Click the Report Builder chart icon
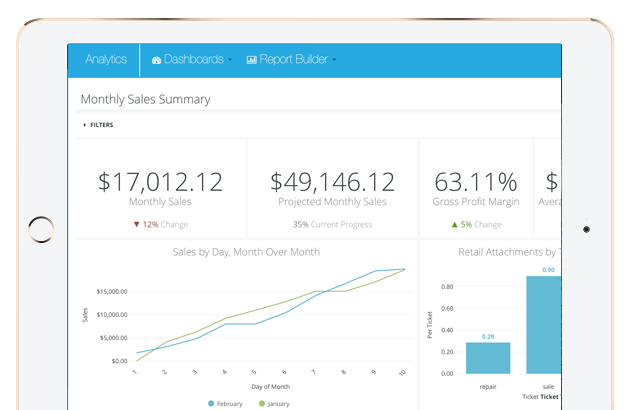The height and width of the screenshot is (410, 634). (x=251, y=60)
